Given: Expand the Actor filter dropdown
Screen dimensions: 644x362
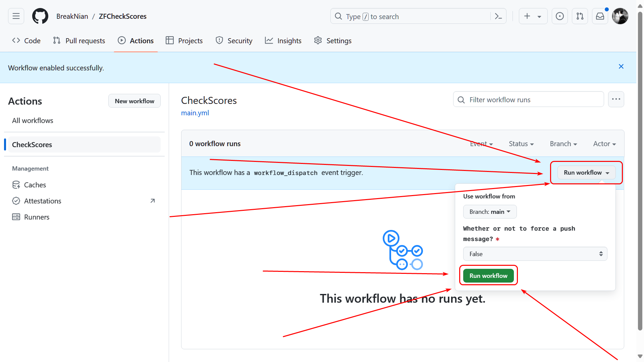Looking at the screenshot, I should tap(604, 144).
